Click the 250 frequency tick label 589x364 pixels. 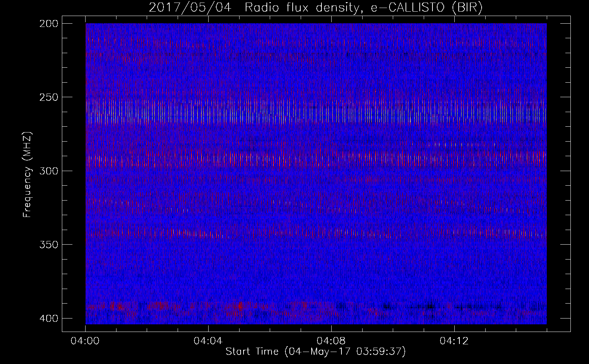pyautogui.click(x=48, y=97)
